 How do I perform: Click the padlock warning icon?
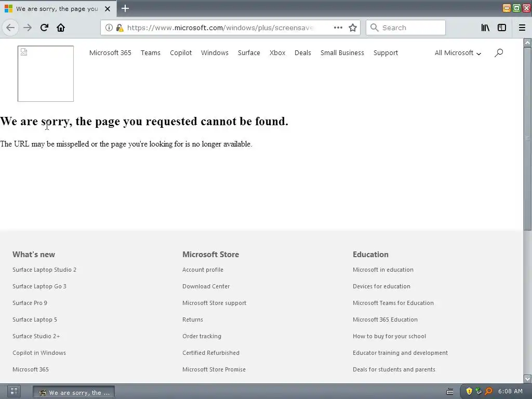point(120,28)
